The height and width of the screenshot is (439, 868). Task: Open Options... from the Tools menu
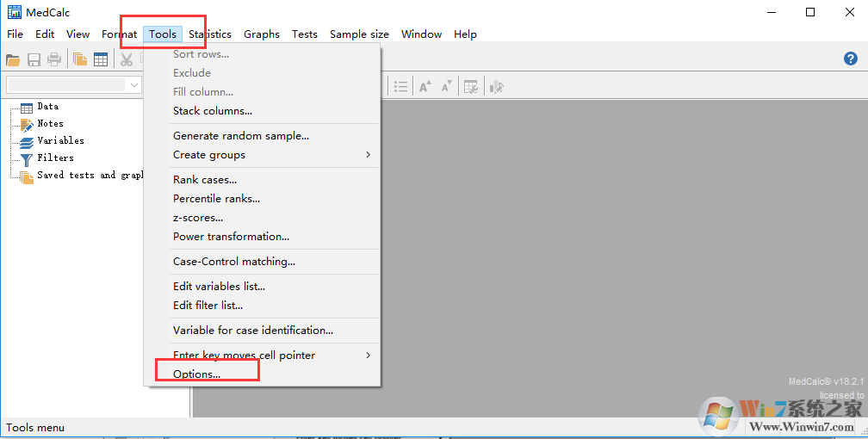tap(262, 374)
